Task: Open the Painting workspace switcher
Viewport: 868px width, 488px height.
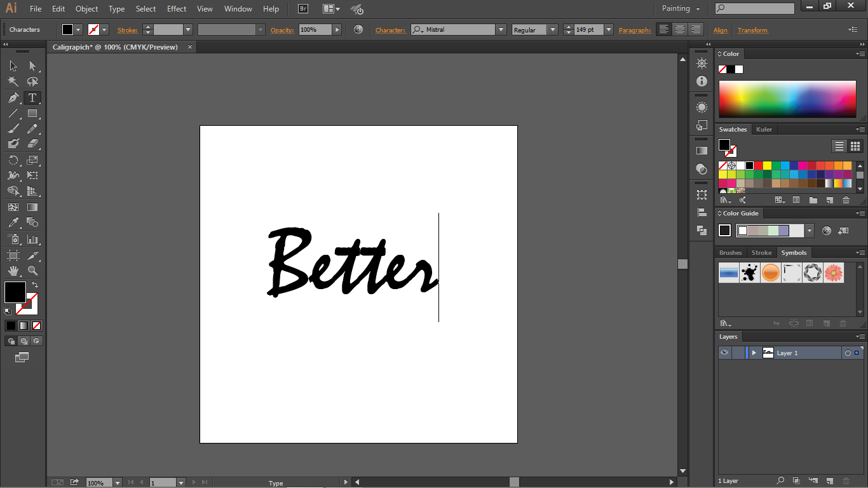Action: [681, 8]
